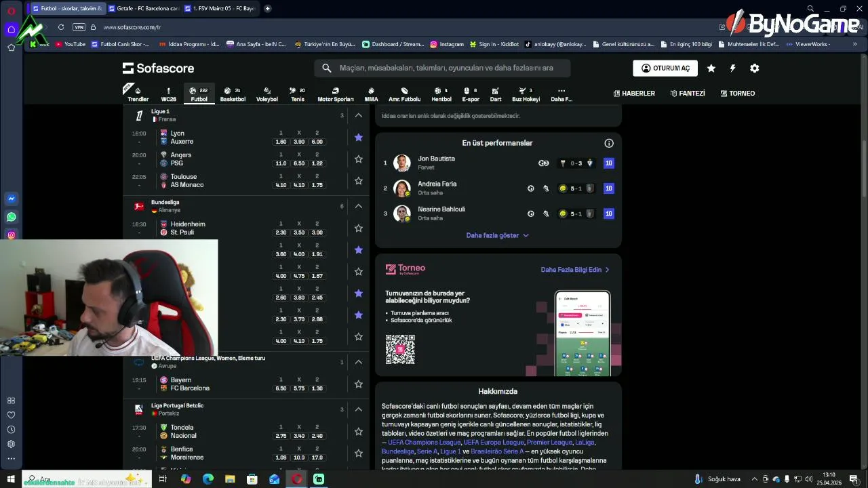Select the WC26 trophy icon
Image resolution: width=868 pixels, height=488 pixels.
click(x=168, y=94)
